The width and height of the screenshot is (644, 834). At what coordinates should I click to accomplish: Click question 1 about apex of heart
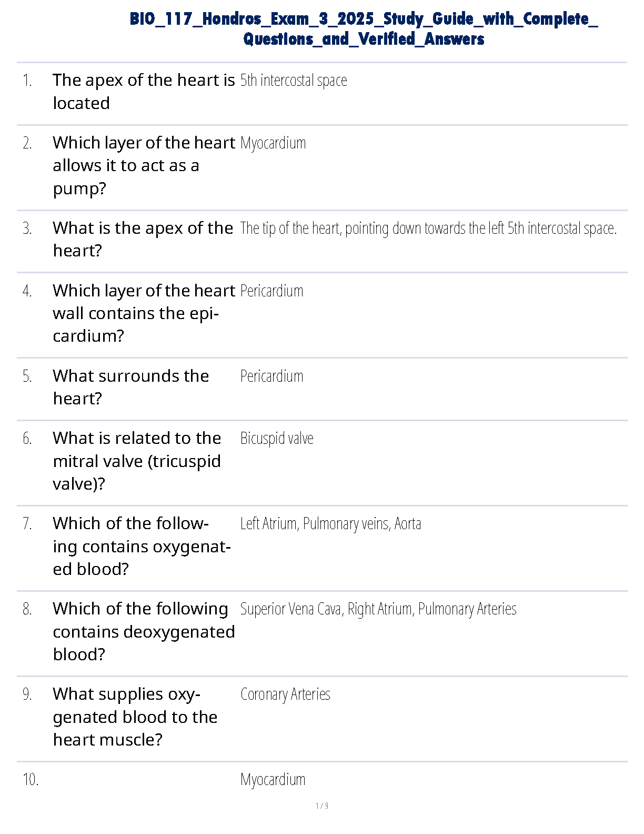click(x=143, y=92)
